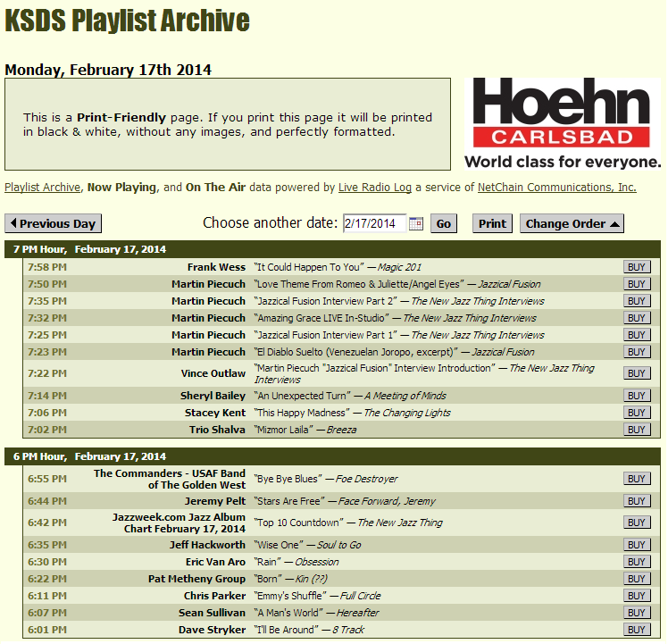Buy Stacey Kent "This Happy Madness"
The width and height of the screenshot is (668, 644).
pos(637,413)
